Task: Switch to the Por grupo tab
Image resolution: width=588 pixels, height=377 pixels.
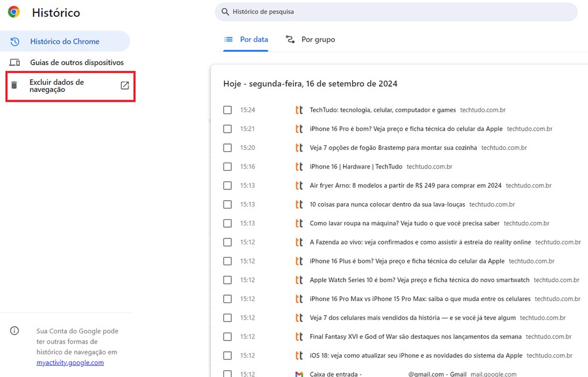Action: [310, 39]
